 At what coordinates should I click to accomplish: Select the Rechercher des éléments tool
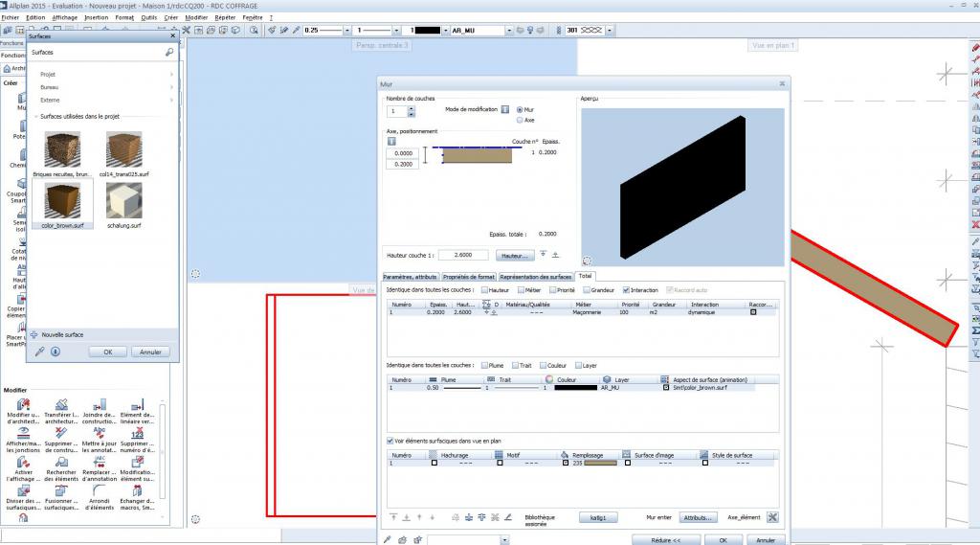[61, 468]
